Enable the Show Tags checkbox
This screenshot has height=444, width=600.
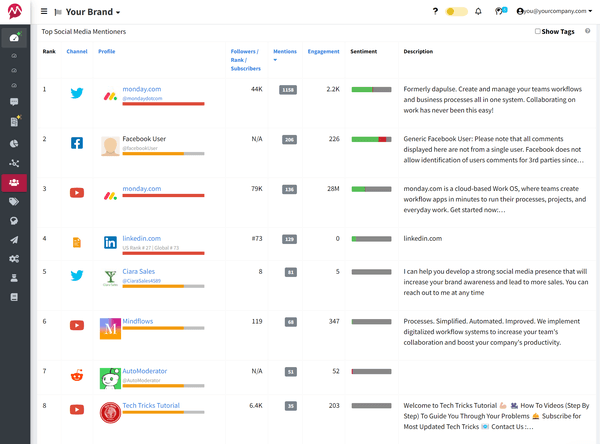point(538,31)
